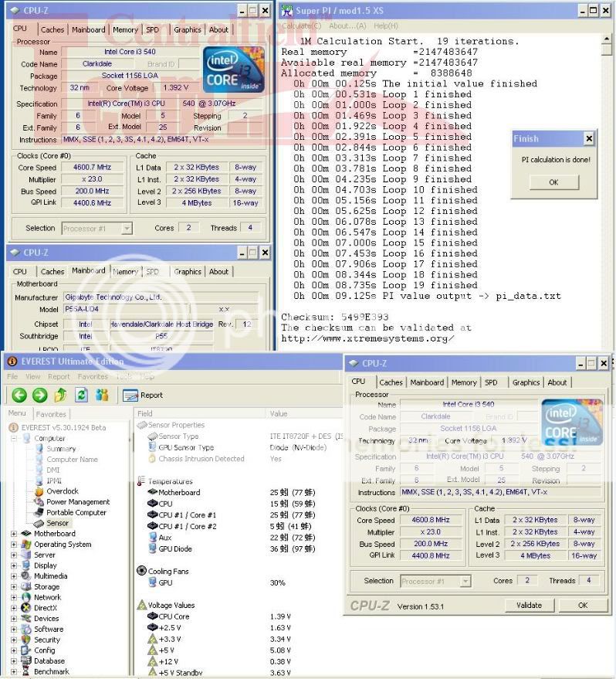
Task: Open Graphics tab in bottom-right CPU-Z
Action: (526, 382)
